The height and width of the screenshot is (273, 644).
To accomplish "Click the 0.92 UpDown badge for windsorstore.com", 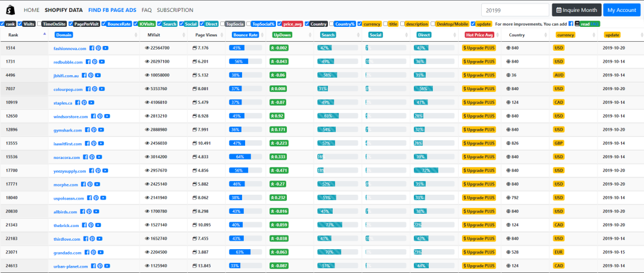I will (x=278, y=116).
